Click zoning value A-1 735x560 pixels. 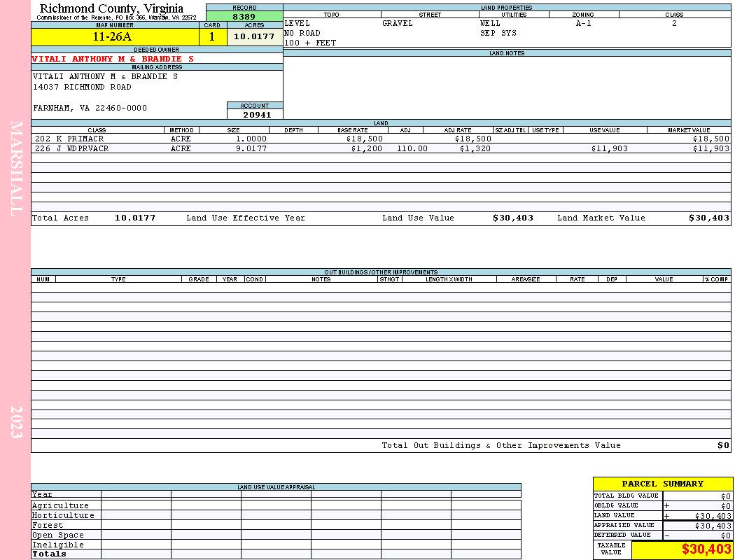pos(584,23)
